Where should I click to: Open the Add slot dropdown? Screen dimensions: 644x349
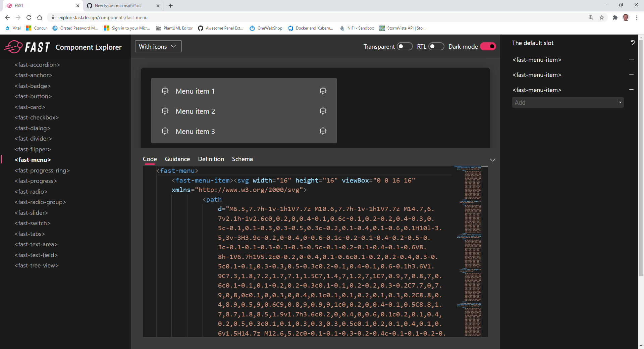click(568, 102)
